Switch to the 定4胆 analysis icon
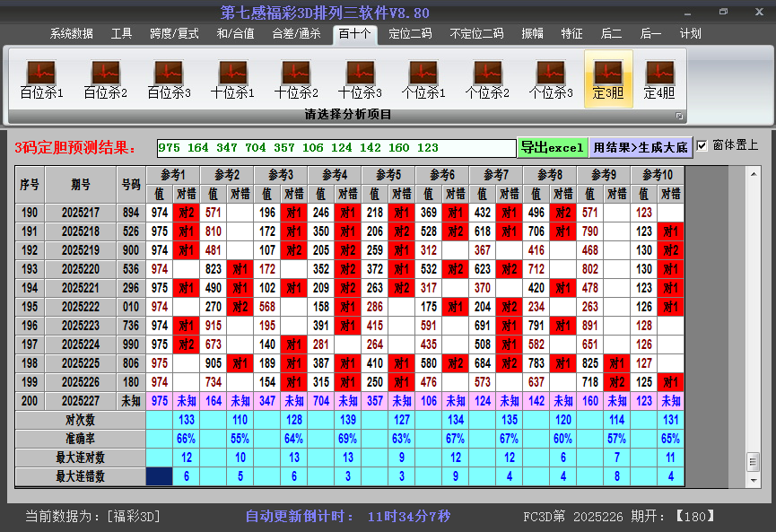 [659, 79]
